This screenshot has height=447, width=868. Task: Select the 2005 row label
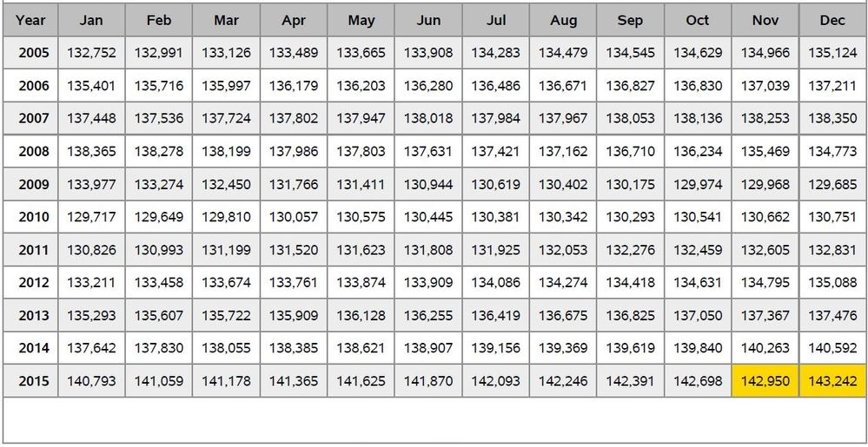[x=34, y=53]
